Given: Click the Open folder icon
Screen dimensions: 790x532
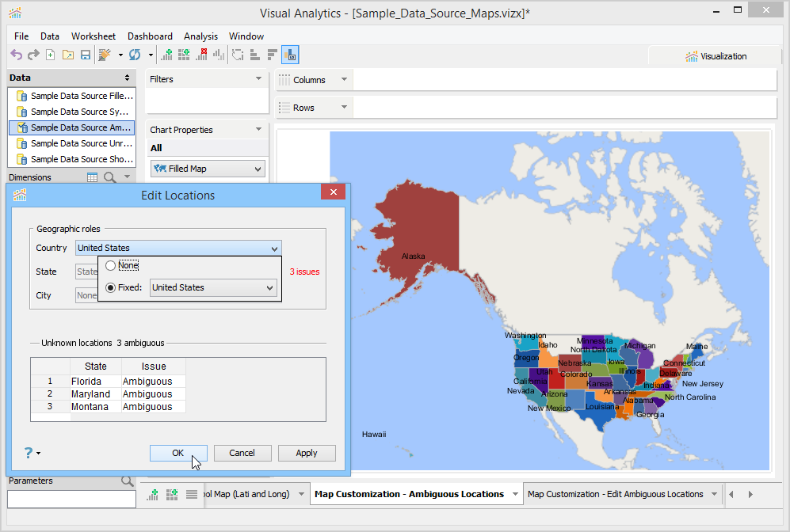Looking at the screenshot, I should (68, 55).
